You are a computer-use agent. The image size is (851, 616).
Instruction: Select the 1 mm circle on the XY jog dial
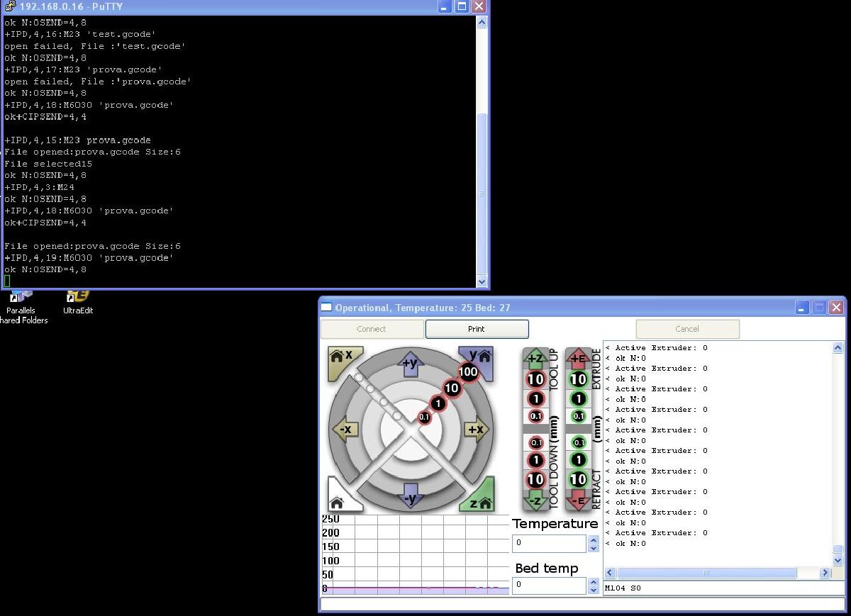pos(438,403)
